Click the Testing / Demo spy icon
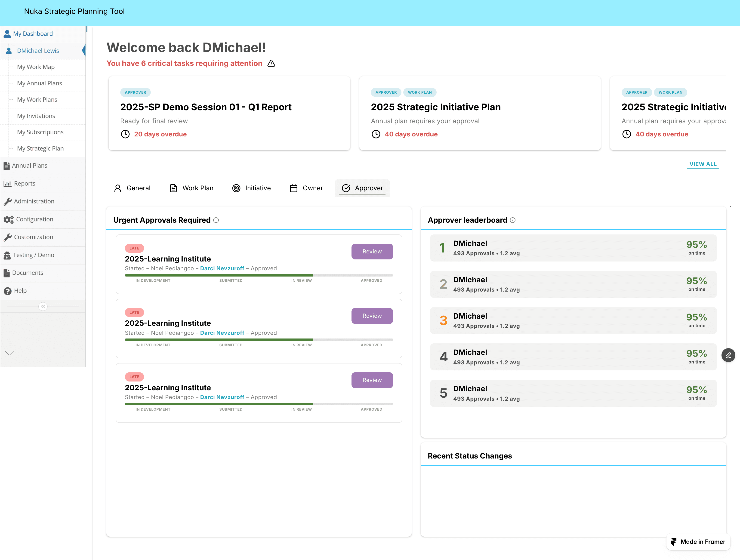This screenshot has width=740, height=560. [x=7, y=255]
